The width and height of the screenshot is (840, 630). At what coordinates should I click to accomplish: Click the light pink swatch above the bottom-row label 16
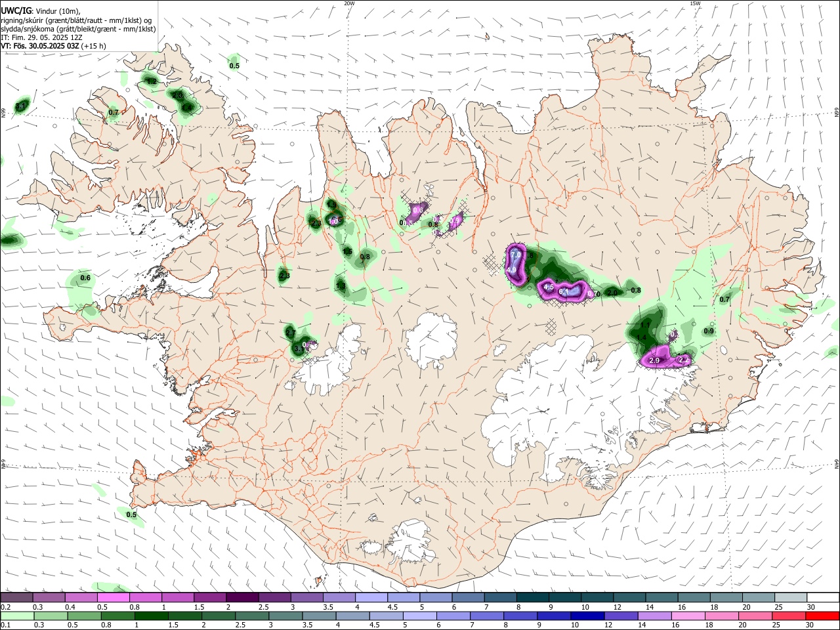(687, 616)
